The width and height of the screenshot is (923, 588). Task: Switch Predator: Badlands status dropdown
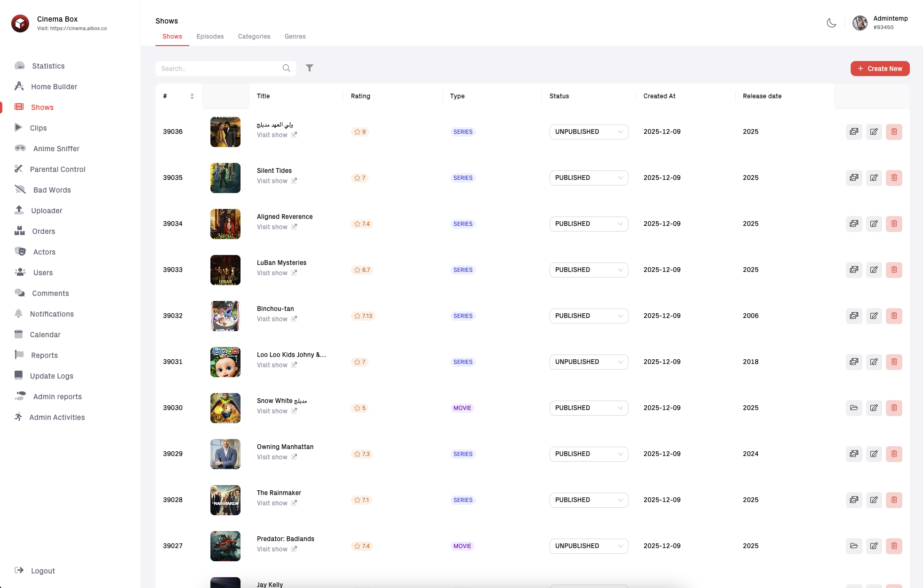coord(589,546)
